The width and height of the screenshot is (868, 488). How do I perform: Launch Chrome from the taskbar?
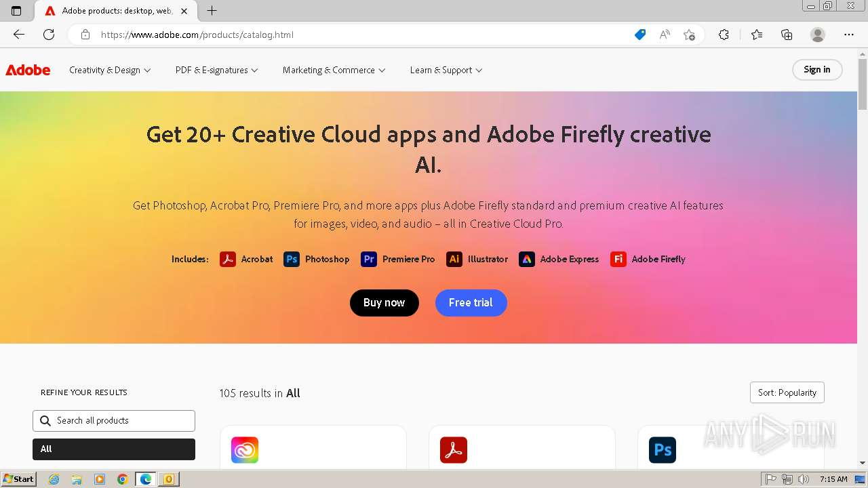pos(122,479)
